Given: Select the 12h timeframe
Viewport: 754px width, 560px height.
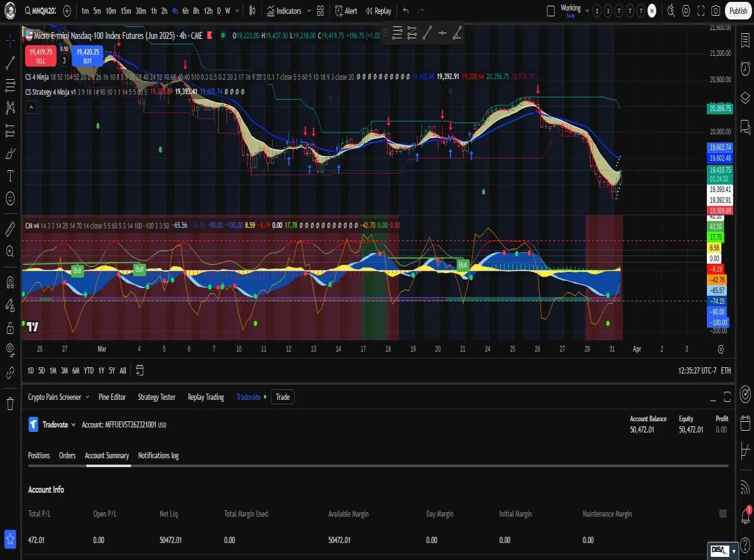Looking at the screenshot, I should [x=208, y=11].
